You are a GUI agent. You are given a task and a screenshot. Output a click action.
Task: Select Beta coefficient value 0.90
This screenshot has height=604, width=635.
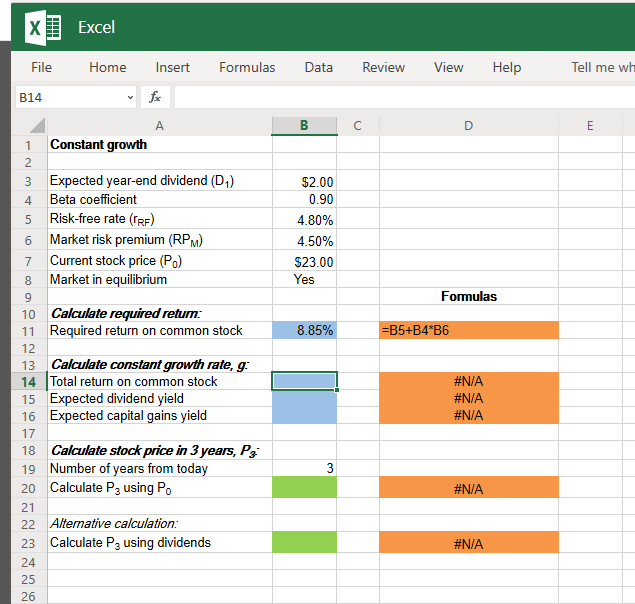[304, 199]
